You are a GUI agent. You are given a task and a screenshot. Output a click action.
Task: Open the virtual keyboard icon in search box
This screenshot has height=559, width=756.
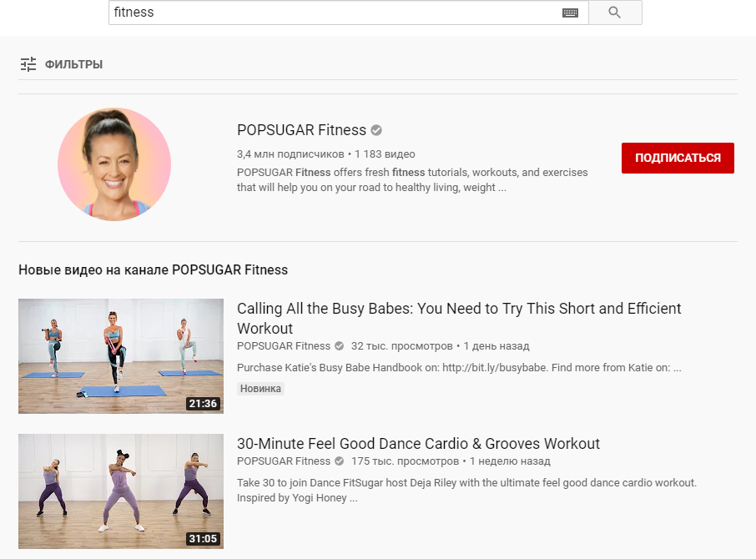(x=570, y=13)
